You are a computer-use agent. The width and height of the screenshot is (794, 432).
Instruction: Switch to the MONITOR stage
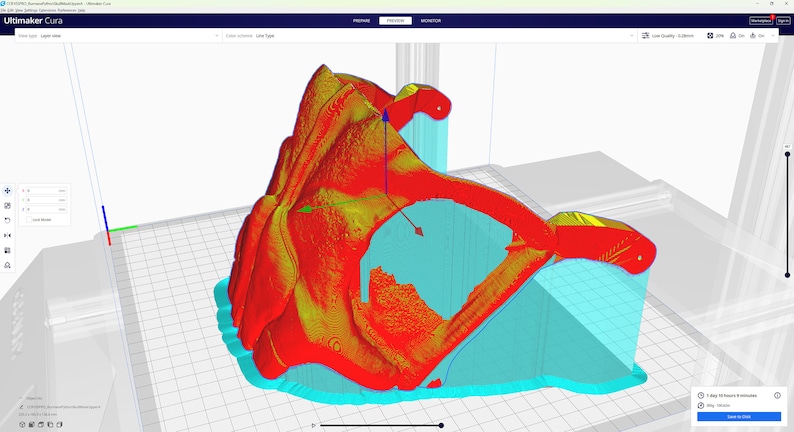pos(431,21)
